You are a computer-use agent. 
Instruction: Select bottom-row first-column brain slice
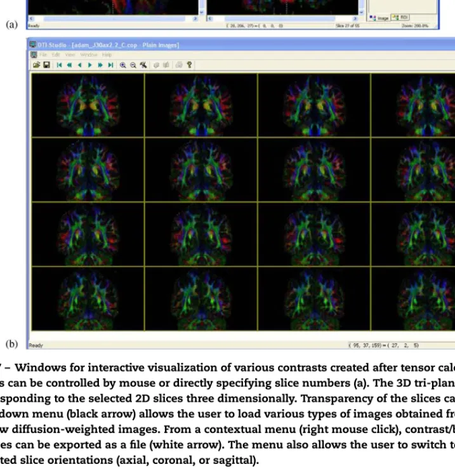tap(88, 299)
